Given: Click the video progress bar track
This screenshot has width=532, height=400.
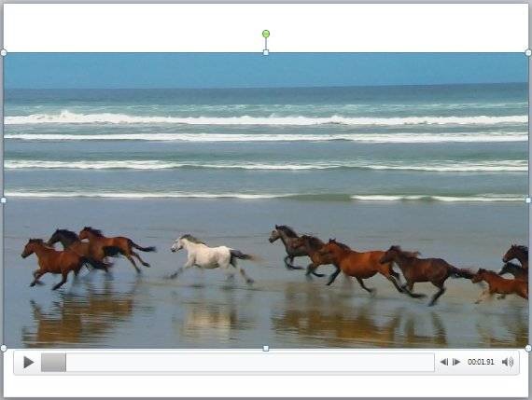Looking at the screenshot, I should point(237,363).
